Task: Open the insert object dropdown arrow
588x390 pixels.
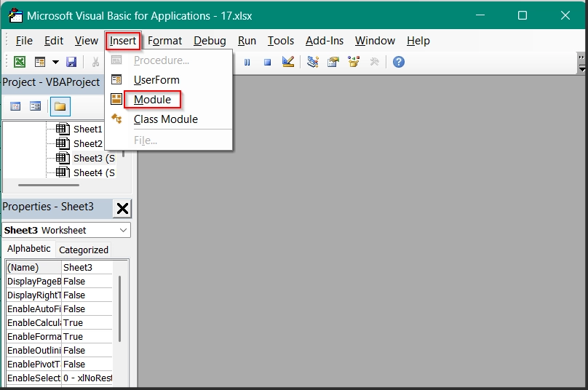Action: click(x=55, y=63)
